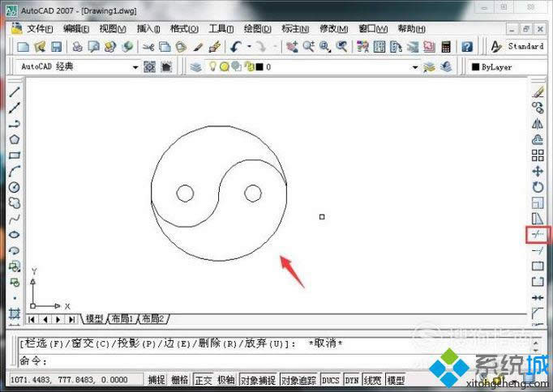The image size is (553, 392).
Task: Select the Rectangle draw tool
Action: point(14,155)
